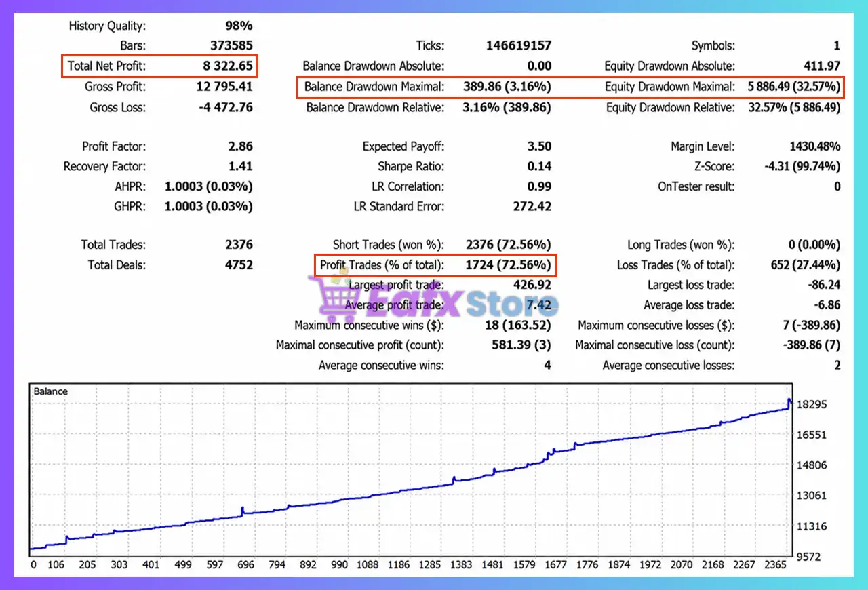This screenshot has width=868, height=590.
Task: Select the 'Balance Drawdown Maximal:' label
Action: 374,87
